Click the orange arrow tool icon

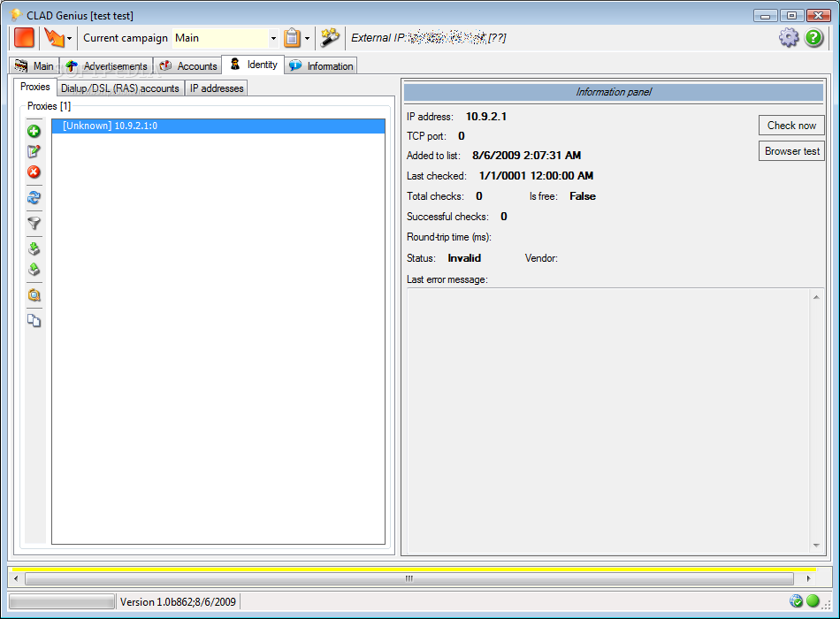coord(54,37)
